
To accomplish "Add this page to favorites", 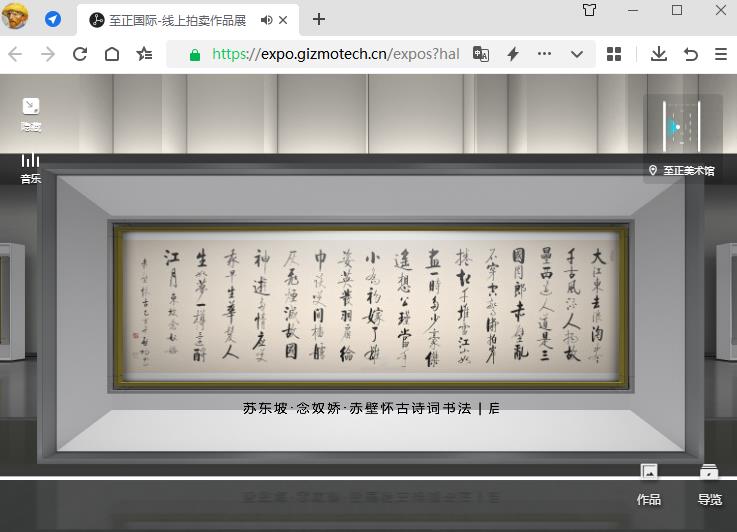I will click(x=145, y=54).
